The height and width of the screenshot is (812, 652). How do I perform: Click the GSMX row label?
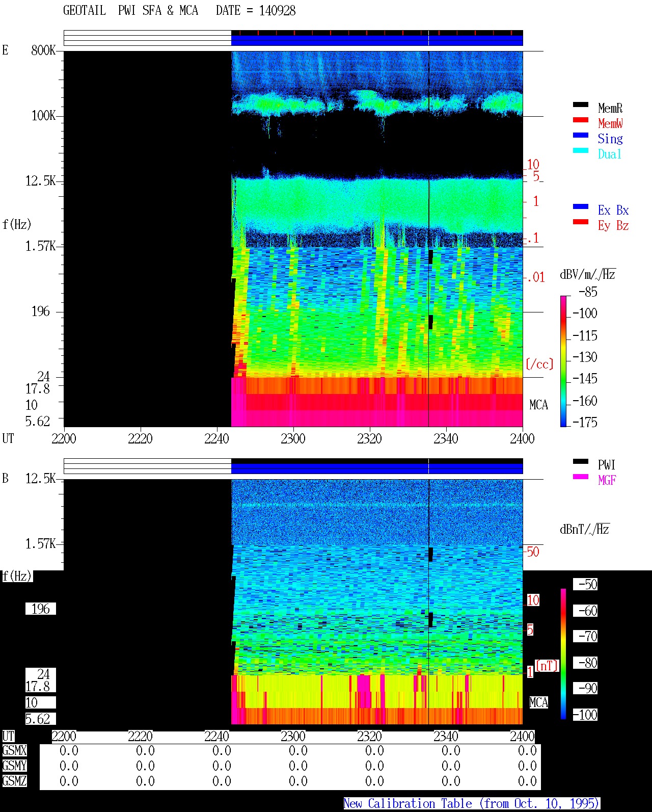(14, 751)
